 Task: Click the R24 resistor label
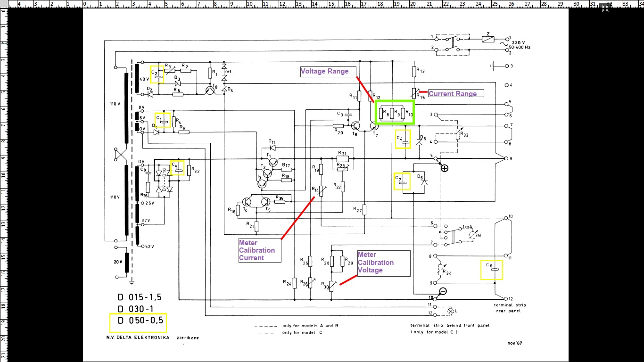click(x=287, y=283)
